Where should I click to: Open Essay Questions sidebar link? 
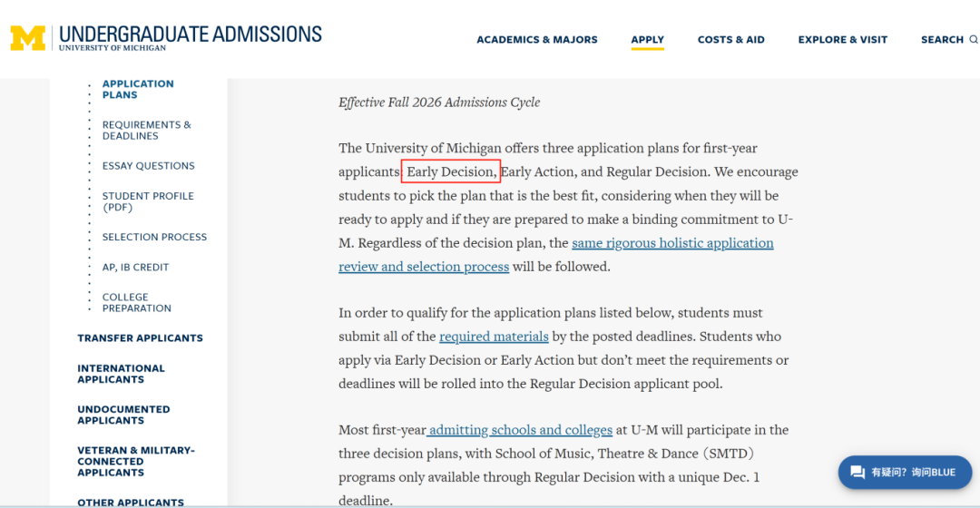pyautogui.click(x=149, y=166)
